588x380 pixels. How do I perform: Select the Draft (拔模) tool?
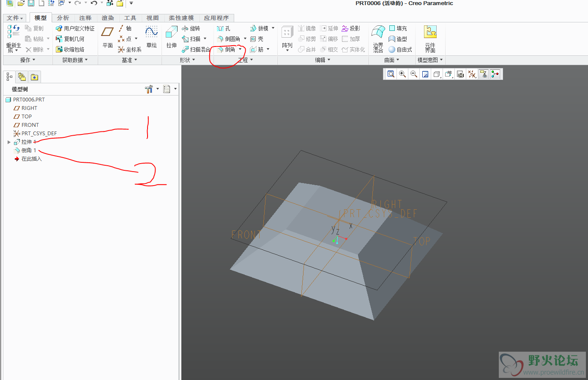(259, 28)
